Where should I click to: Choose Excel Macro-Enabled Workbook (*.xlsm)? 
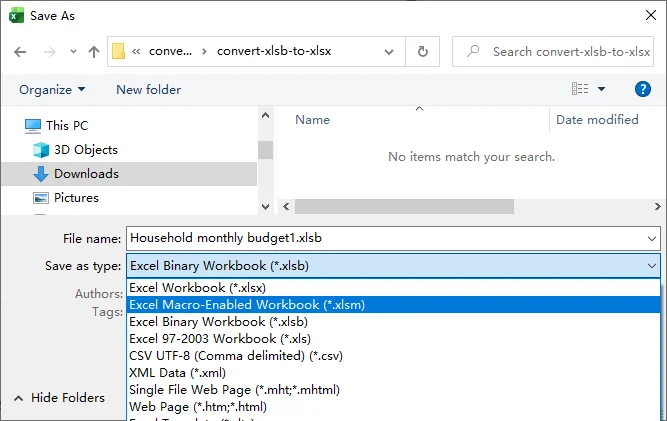coord(393,305)
